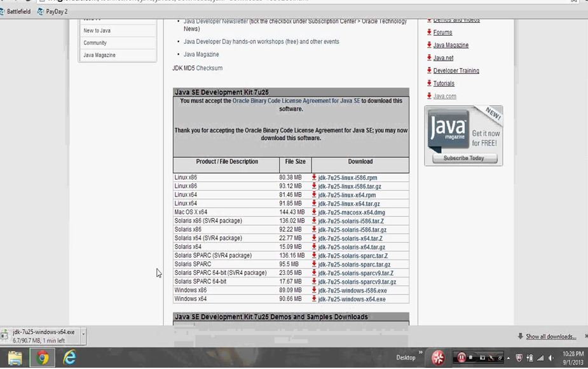Show all downloads
Viewport: 588px width, 369px height.
click(x=550, y=337)
